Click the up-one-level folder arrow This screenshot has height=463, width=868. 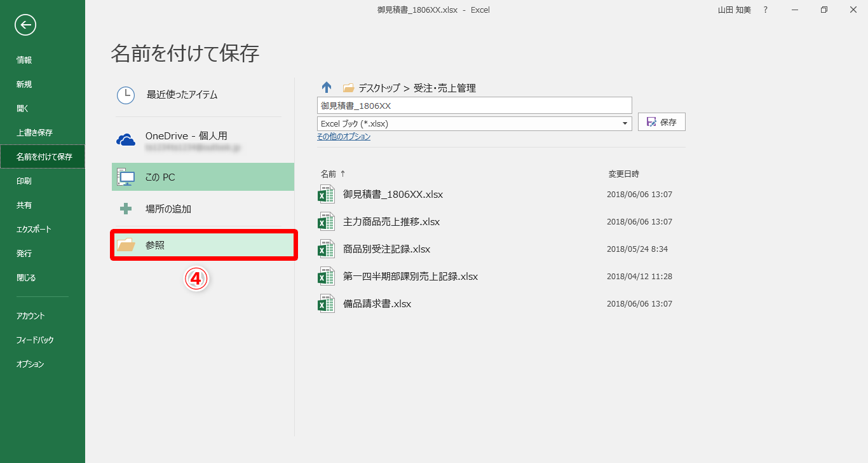[x=327, y=88]
